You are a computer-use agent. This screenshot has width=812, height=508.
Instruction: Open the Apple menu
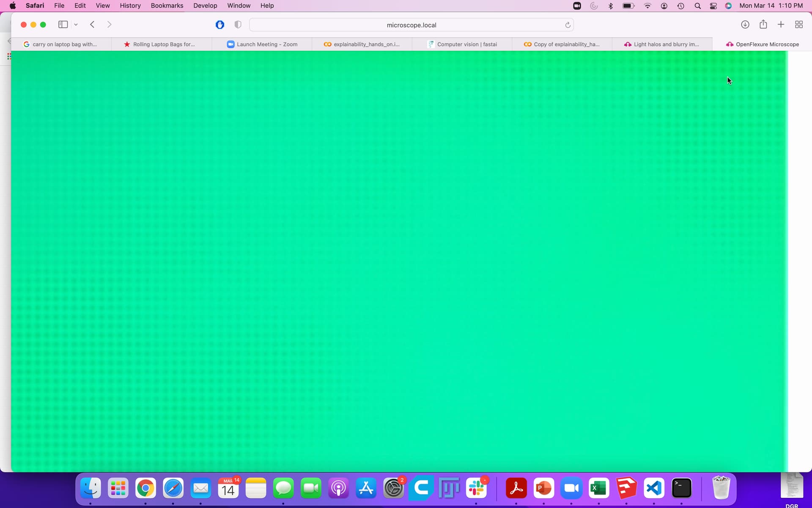click(x=13, y=6)
